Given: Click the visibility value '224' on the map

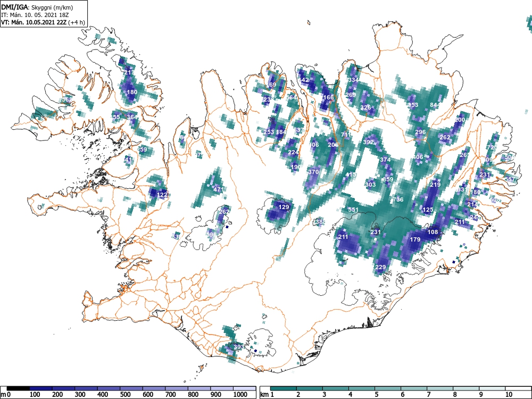Looking at the screenshot, I should (293, 152).
